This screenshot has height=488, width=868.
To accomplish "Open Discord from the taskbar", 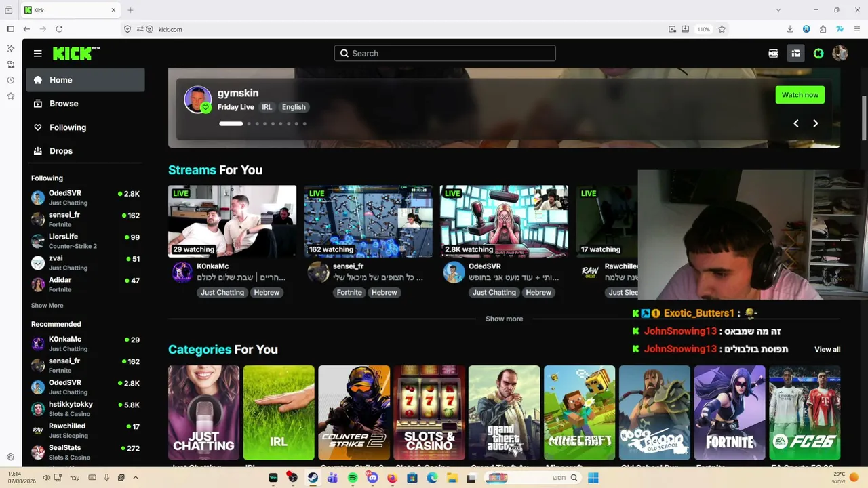I will point(372,478).
